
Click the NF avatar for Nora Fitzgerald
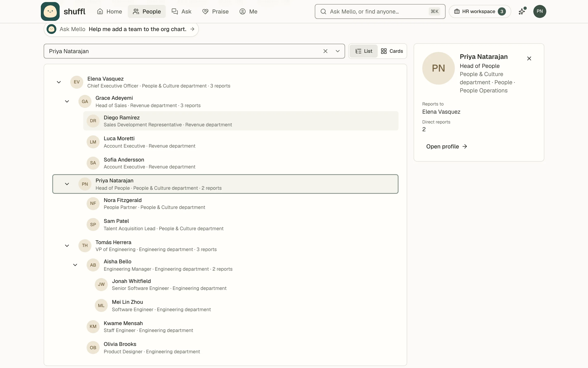(x=93, y=203)
